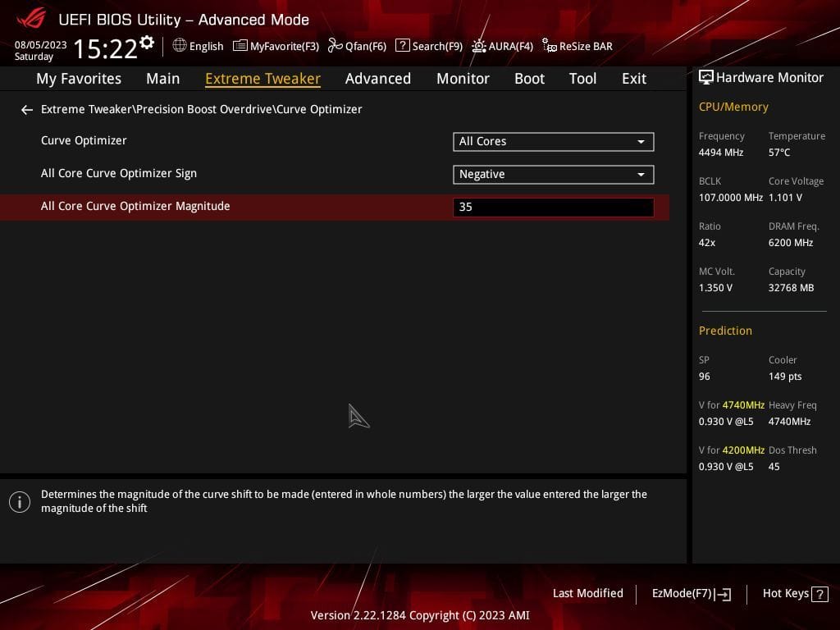Click the info icon beside the description text
The width and height of the screenshot is (840, 630).
20,501
